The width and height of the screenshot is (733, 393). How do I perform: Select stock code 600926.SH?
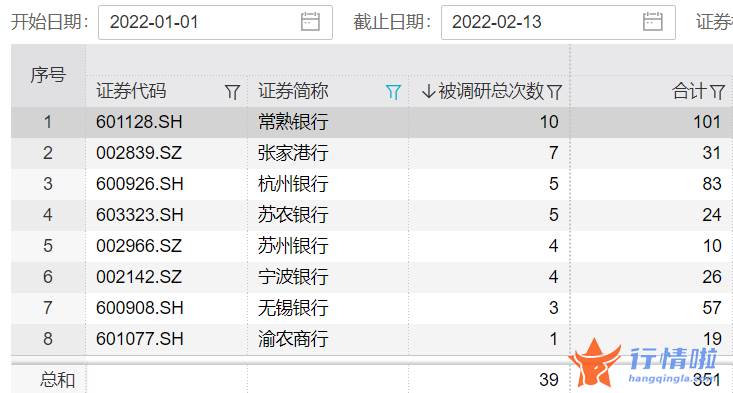point(140,184)
